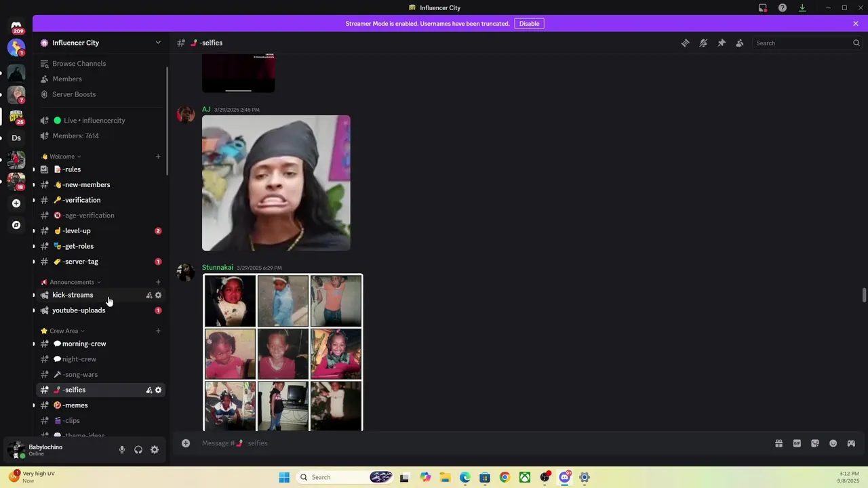Open User Settings gear icon
868x488 pixels.
tap(155, 450)
